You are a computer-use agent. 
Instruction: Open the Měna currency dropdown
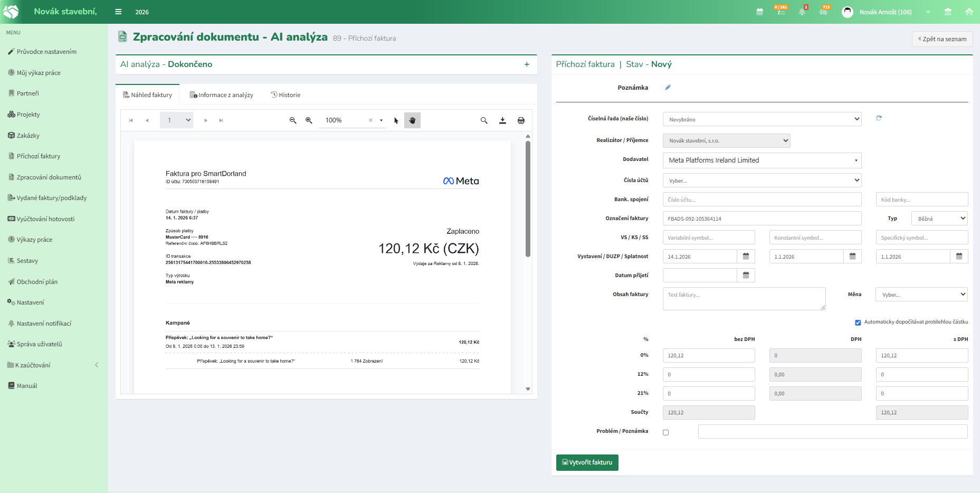pyautogui.click(x=921, y=295)
